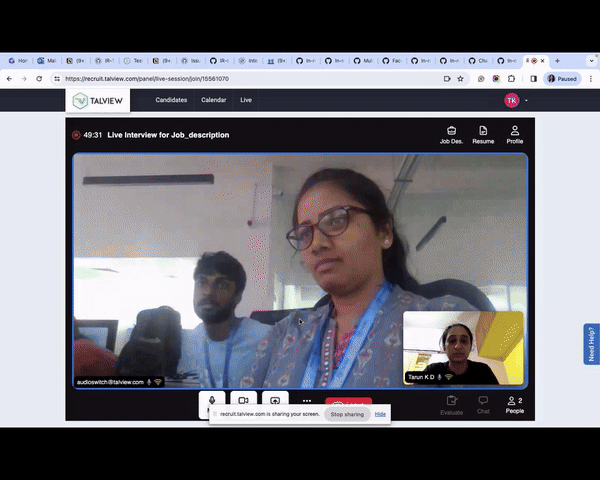Click the Live Interview for Job_description title
Viewport: 600px width, 480px height.
click(x=168, y=135)
